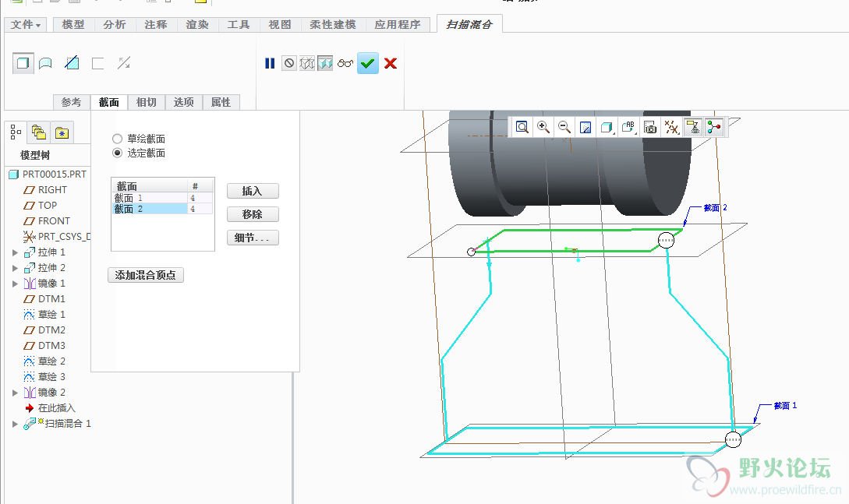This screenshot has height=504, width=849.
Task: Open the 参考 panel tab
Action: point(72,102)
